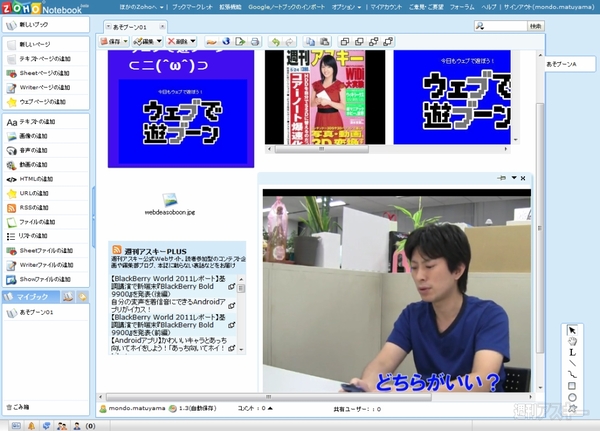600x431 pixels.
Task: Redo the last action
Action: [x=290, y=41]
